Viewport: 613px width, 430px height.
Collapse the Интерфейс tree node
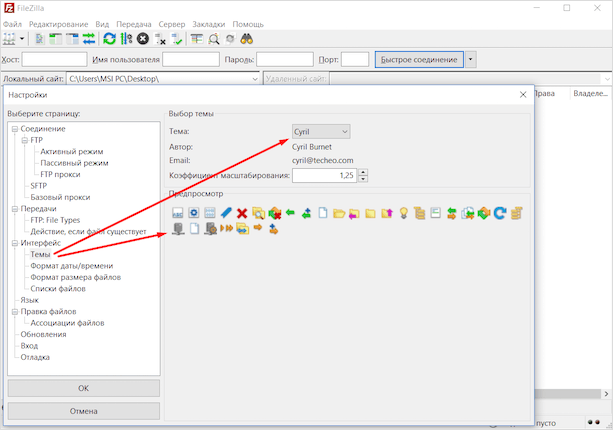pyautogui.click(x=13, y=243)
